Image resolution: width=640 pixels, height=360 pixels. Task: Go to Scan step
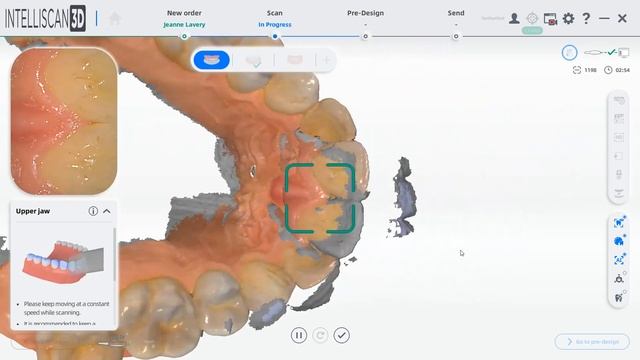275,13
